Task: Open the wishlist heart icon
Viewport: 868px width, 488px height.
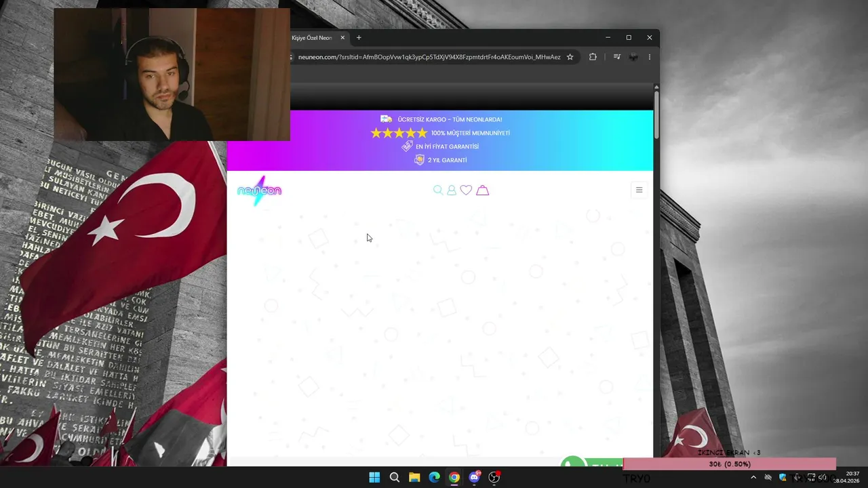Action: point(466,190)
